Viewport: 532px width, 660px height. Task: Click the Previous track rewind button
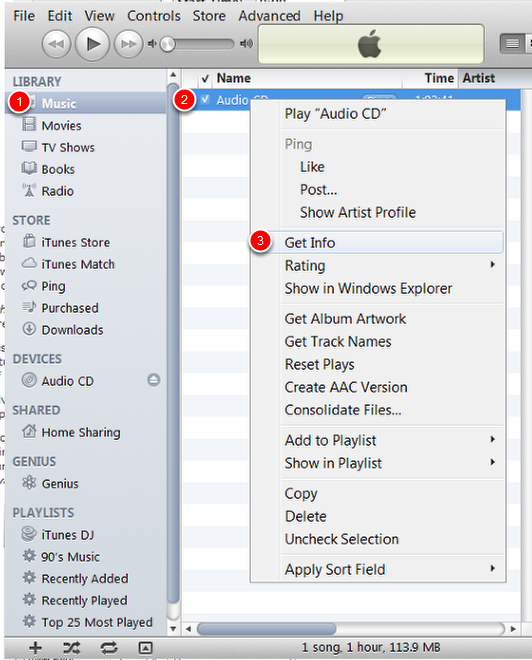[56, 44]
